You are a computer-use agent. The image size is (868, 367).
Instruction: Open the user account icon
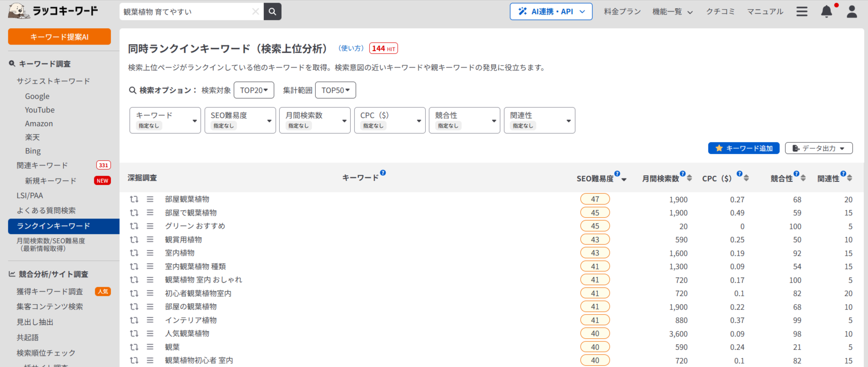click(x=852, y=11)
